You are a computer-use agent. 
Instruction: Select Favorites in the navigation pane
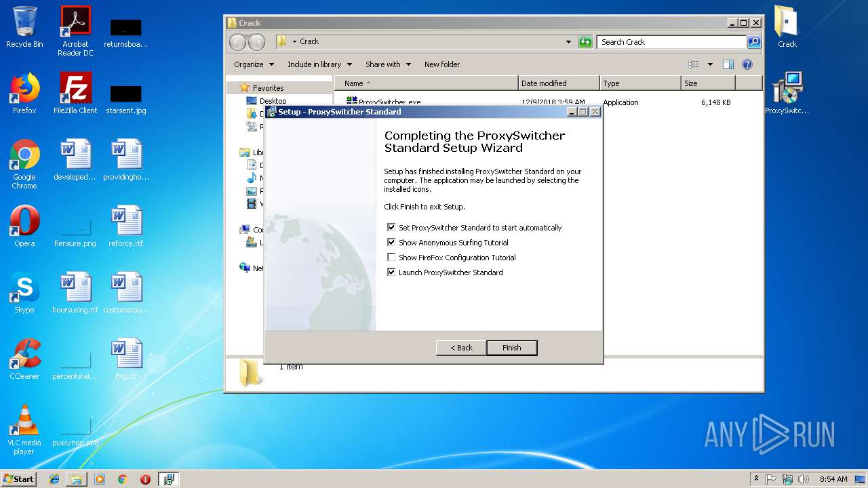point(268,88)
